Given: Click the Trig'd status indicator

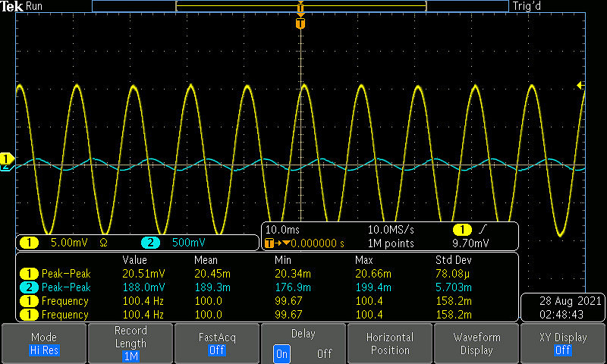Looking at the screenshot, I should coord(527,6).
